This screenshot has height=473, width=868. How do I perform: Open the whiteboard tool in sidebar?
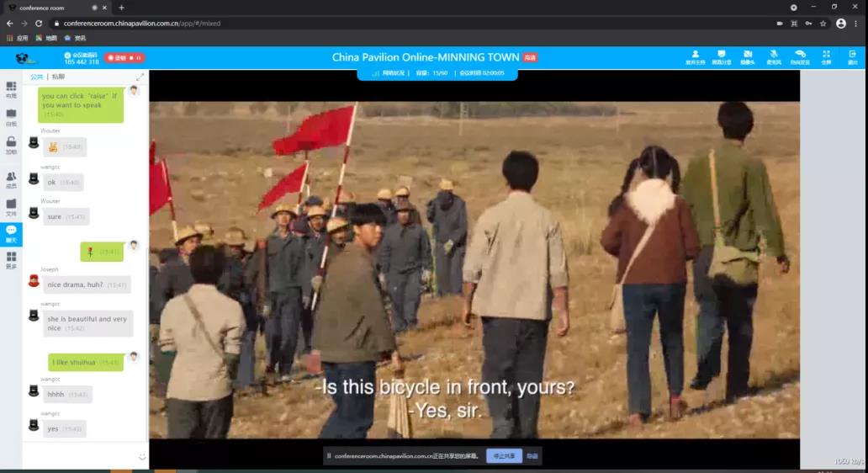11,116
